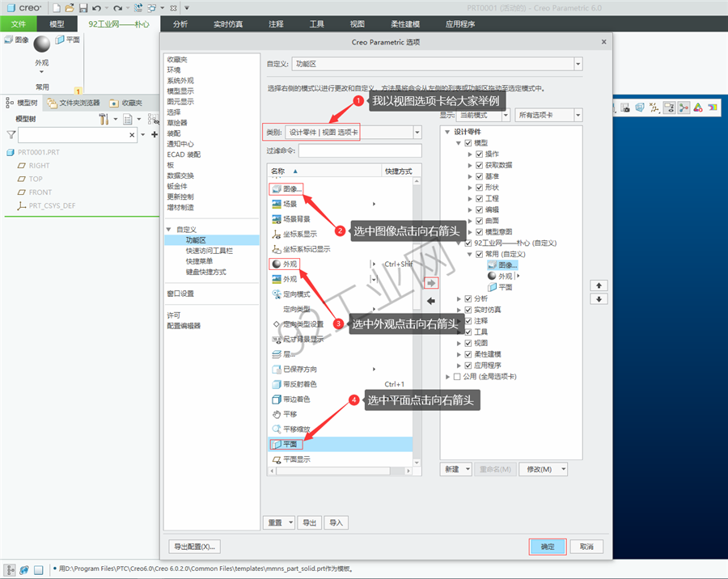Click the 平面 icon in the ribbon
728x579 pixels.
59,40
